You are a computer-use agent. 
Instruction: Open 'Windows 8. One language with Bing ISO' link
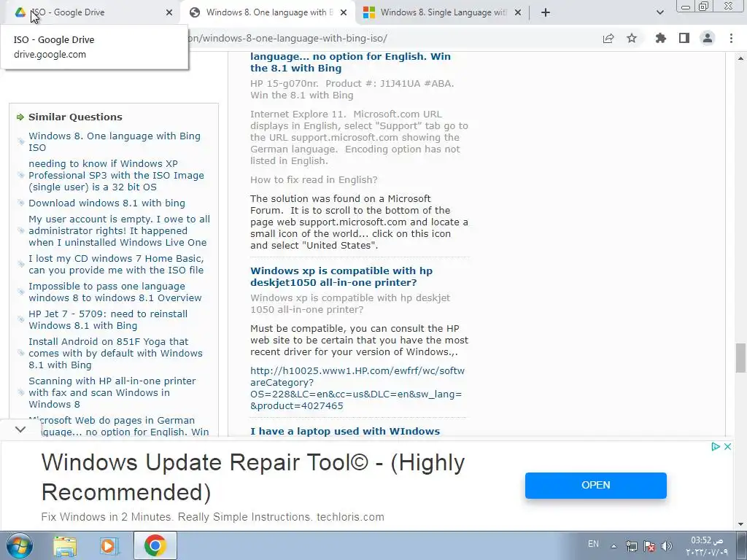coord(115,142)
